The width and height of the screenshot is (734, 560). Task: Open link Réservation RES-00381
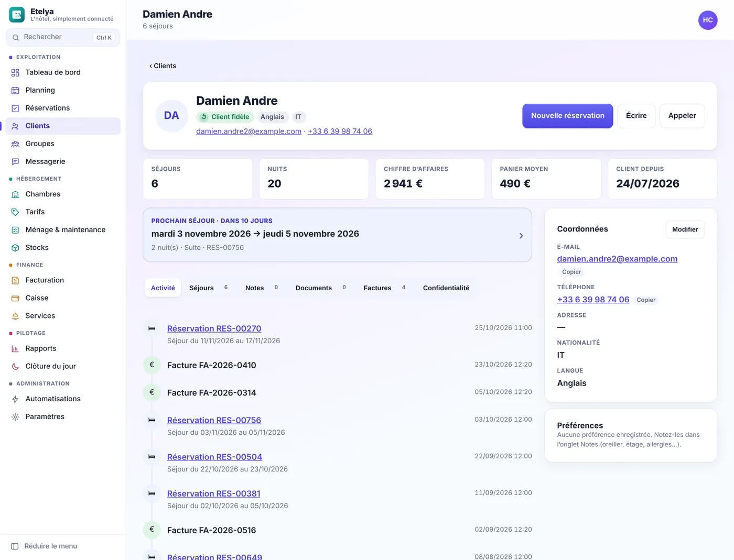pos(213,493)
